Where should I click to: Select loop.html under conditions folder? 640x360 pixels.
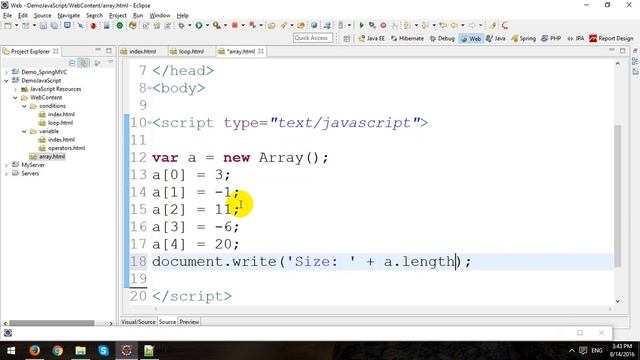click(60, 123)
